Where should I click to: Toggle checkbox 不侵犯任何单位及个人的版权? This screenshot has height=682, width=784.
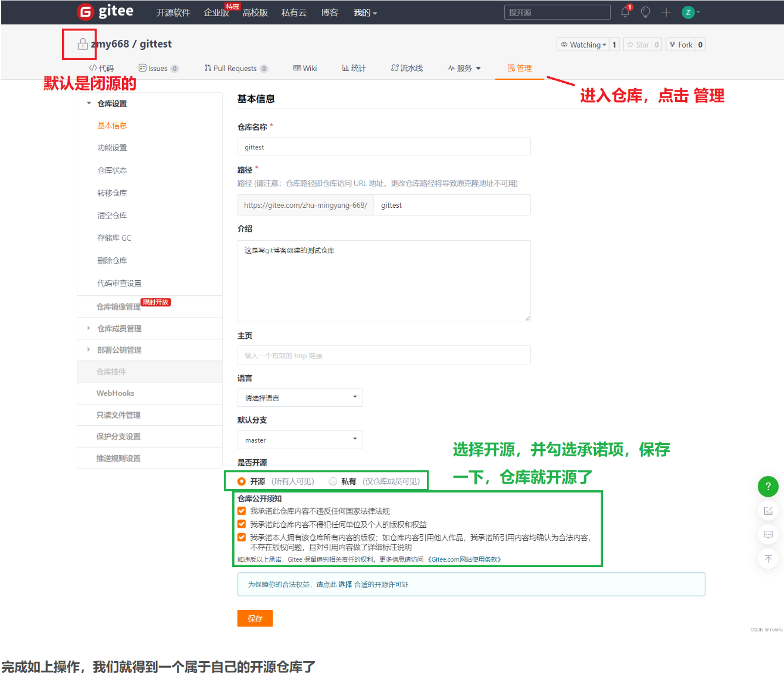click(242, 524)
